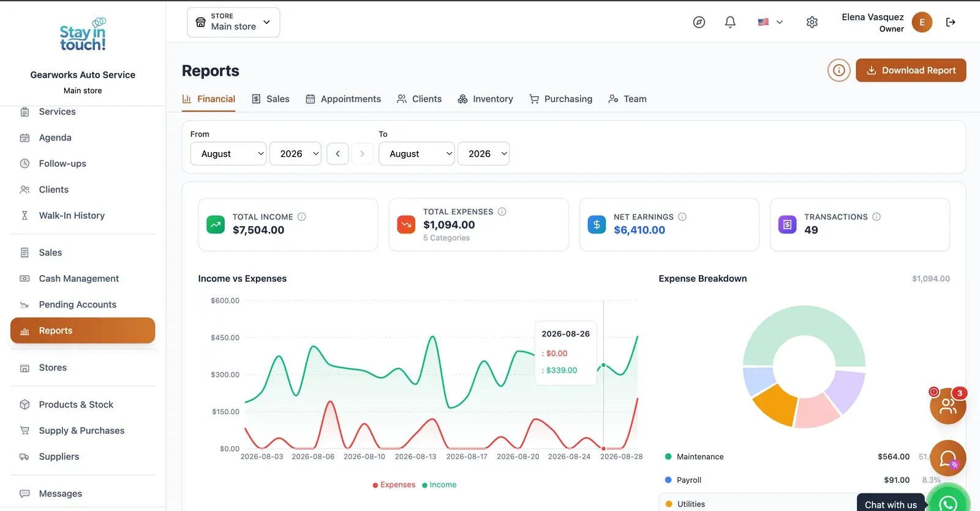The height and width of the screenshot is (511, 980).
Task: Click the Net Earnings dollar icon
Action: 597,224
